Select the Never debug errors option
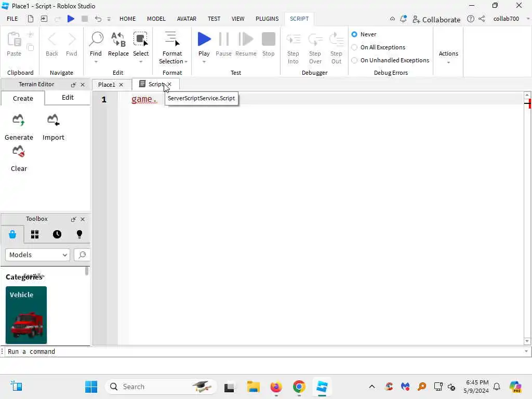The height and width of the screenshot is (399, 532). (354, 34)
